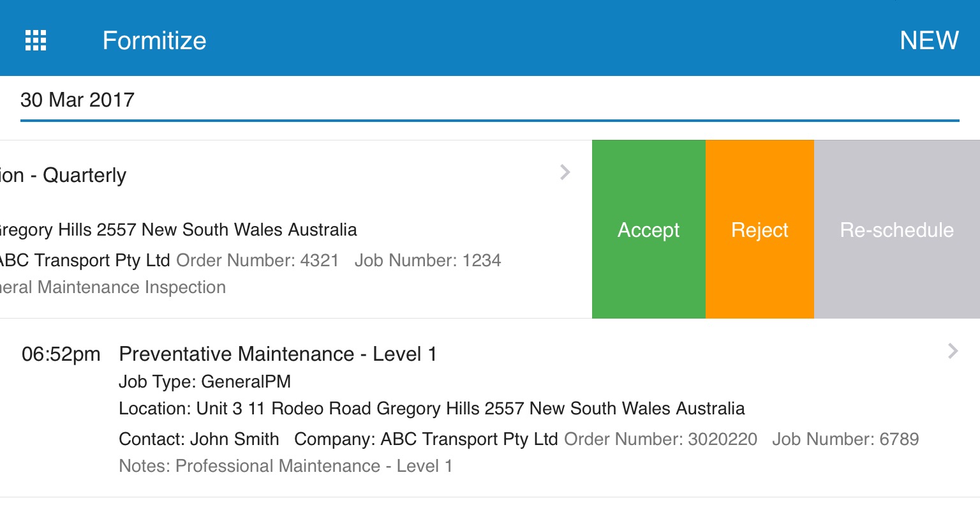The width and height of the screenshot is (980, 521).
Task: Select Order Number: 3020220 text
Action: [x=660, y=439]
